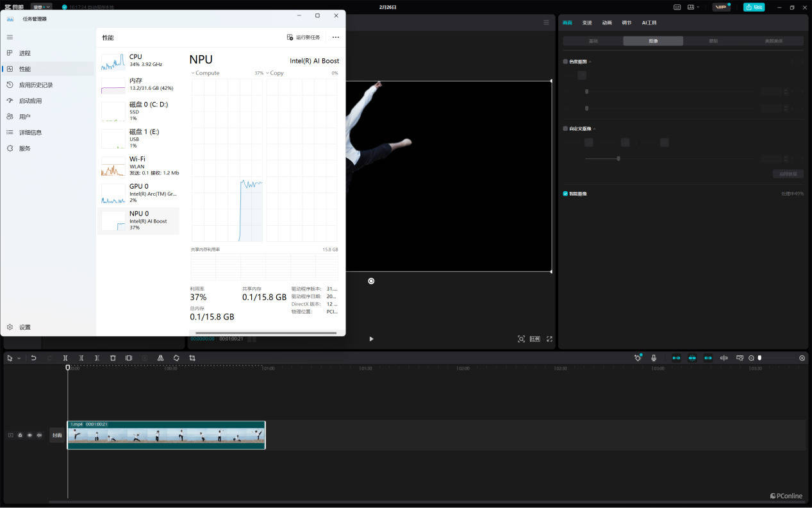Click the 1.mp4 clip on the timeline
812x508 pixels.
[x=166, y=436]
